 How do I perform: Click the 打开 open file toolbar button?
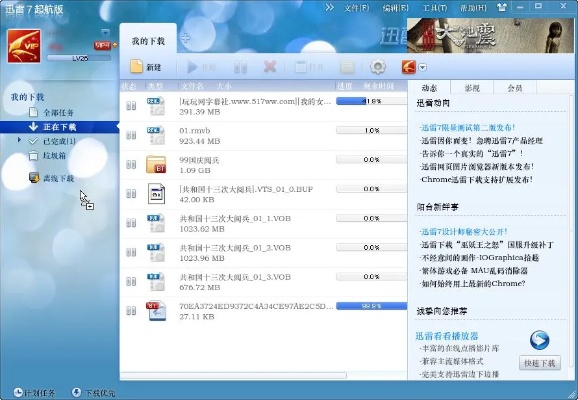click(309, 67)
